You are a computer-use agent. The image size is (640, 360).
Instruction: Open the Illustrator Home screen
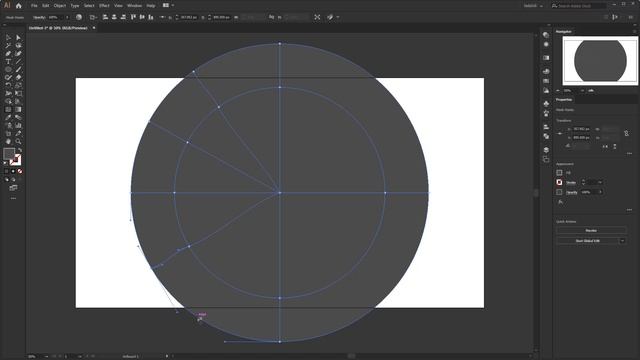point(18,6)
